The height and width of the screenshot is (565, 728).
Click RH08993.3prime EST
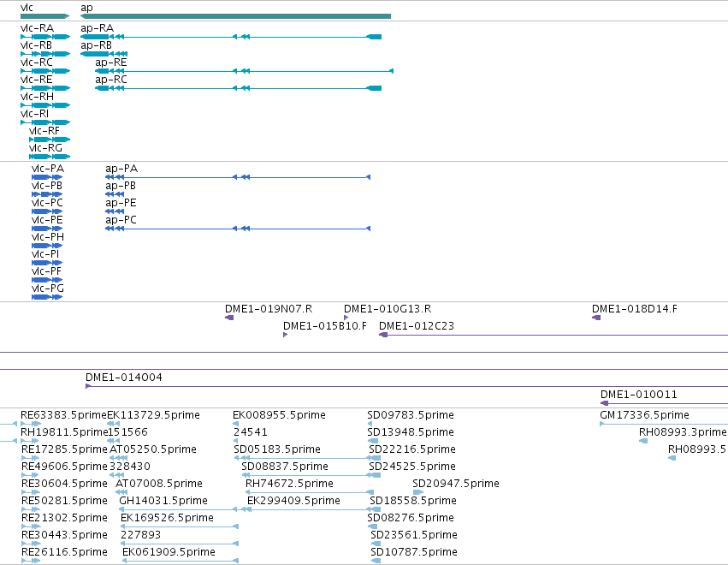tap(643, 441)
